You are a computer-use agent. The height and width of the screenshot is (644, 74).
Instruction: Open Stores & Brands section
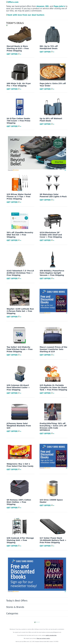pyautogui.click(x=15, y=607)
